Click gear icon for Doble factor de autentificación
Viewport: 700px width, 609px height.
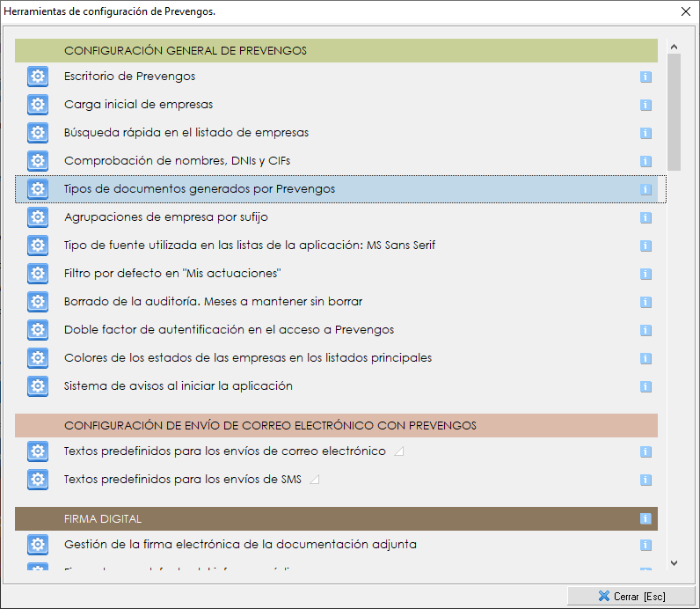(x=37, y=330)
